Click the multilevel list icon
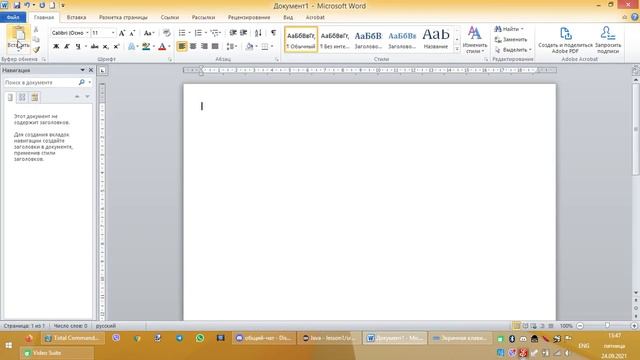The image size is (640, 360). click(214, 33)
